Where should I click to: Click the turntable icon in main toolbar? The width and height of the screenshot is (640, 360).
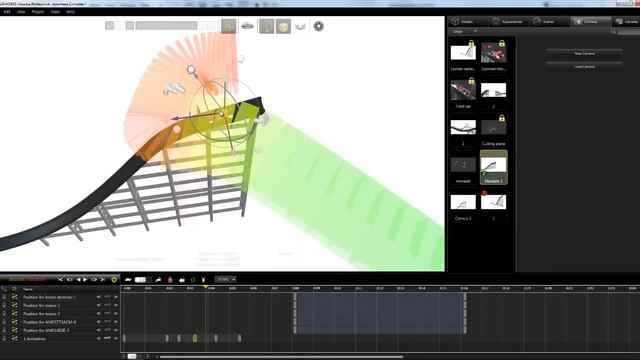[247, 26]
